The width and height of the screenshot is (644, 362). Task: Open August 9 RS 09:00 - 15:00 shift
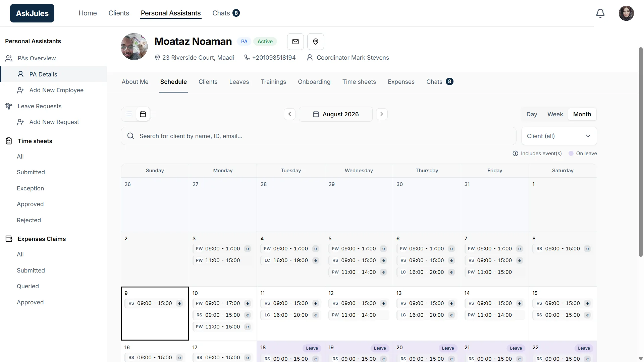point(155,303)
